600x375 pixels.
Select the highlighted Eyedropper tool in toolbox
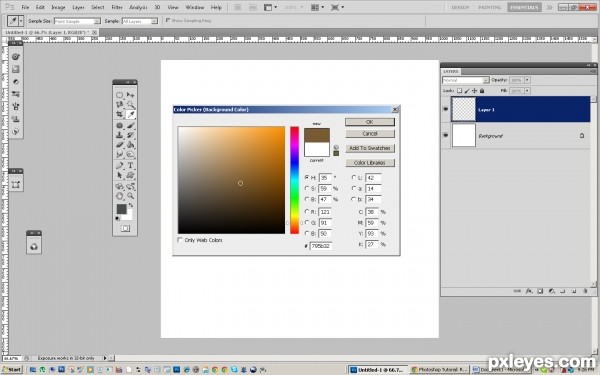coord(130,114)
